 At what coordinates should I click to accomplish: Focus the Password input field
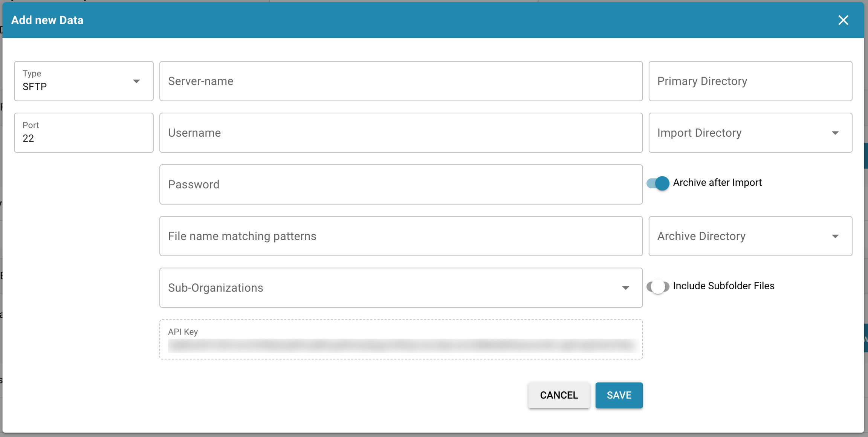click(401, 185)
